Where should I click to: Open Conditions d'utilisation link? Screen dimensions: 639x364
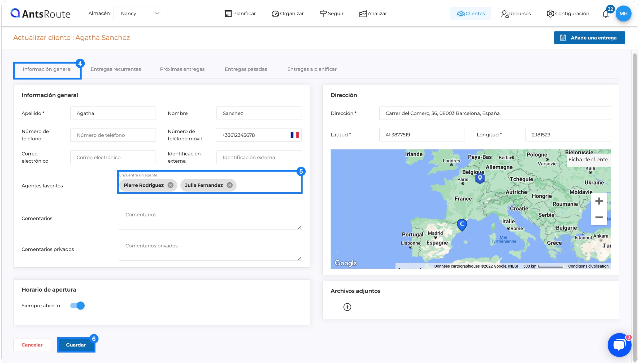pyautogui.click(x=588, y=266)
